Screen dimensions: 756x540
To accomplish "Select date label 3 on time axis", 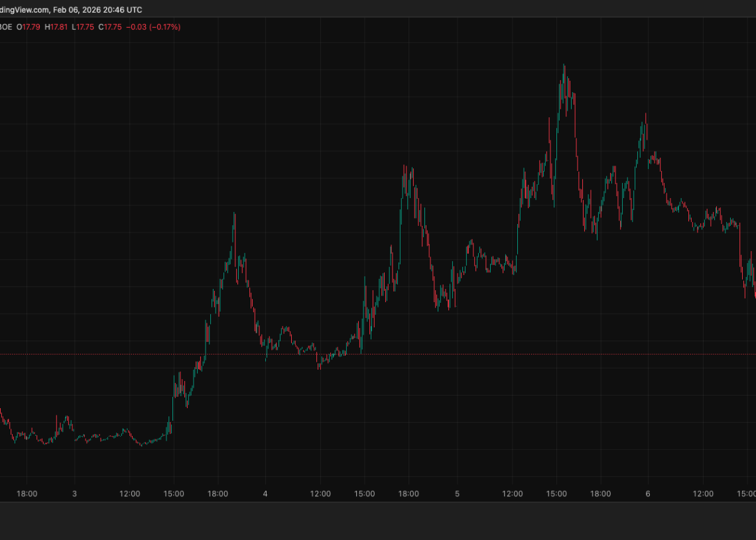I will [x=74, y=494].
